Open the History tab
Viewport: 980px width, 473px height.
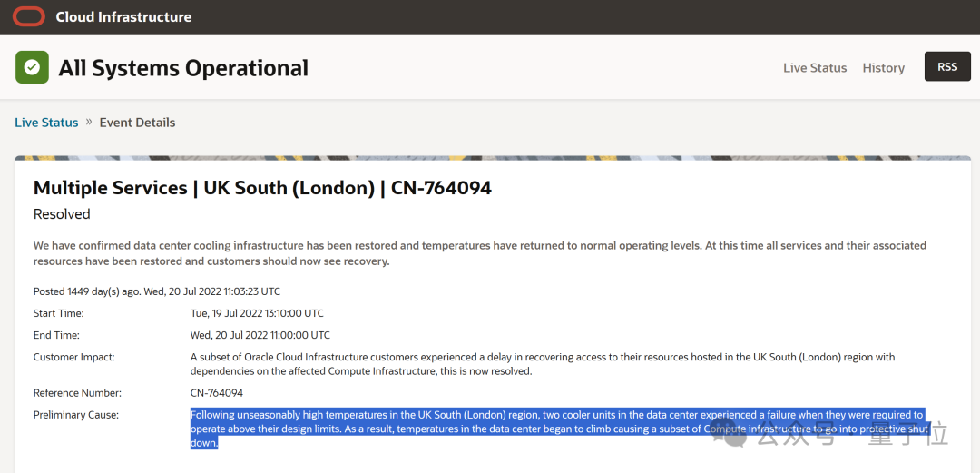(883, 67)
